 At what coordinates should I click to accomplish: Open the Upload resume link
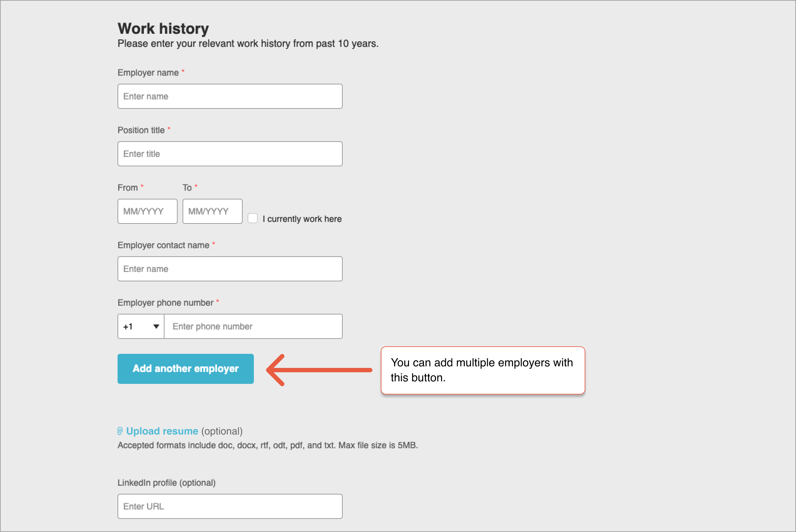pos(162,431)
